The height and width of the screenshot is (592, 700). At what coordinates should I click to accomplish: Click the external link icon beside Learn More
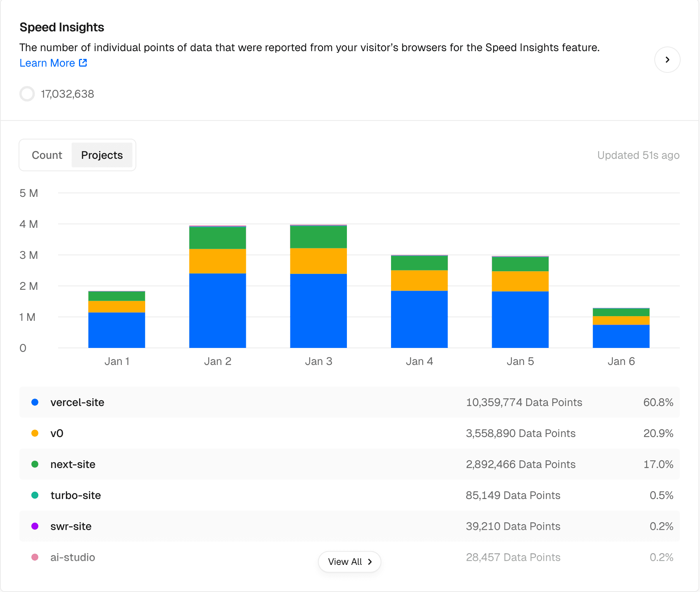83,63
